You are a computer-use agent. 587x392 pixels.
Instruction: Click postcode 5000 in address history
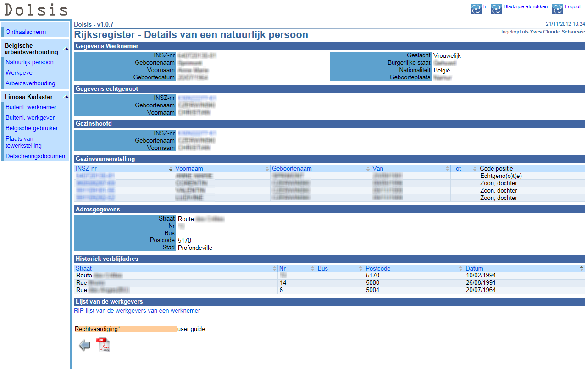(372, 283)
